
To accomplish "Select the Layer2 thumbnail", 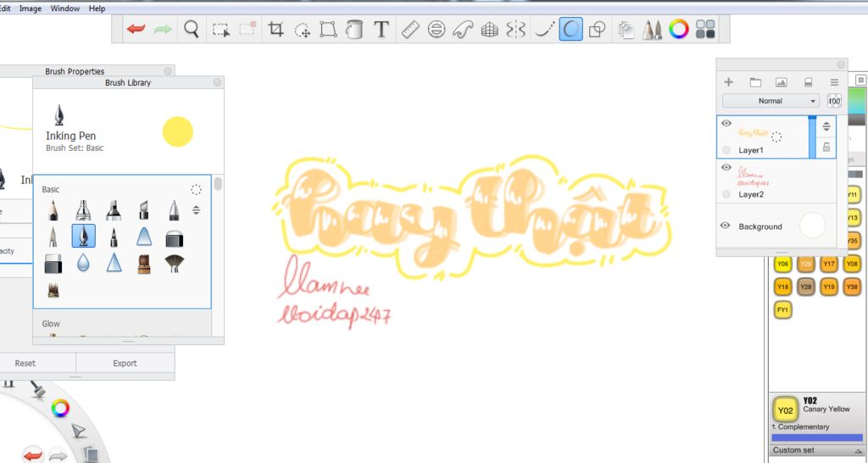I will 753,176.
